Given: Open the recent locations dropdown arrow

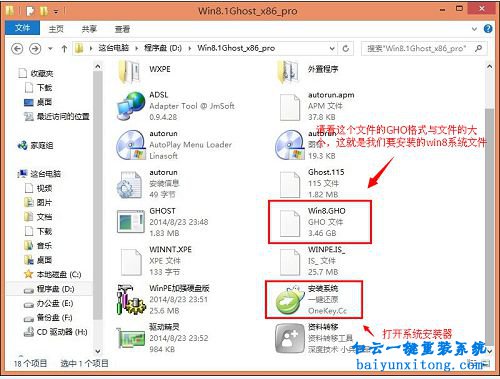Looking at the screenshot, I should 50,49.
